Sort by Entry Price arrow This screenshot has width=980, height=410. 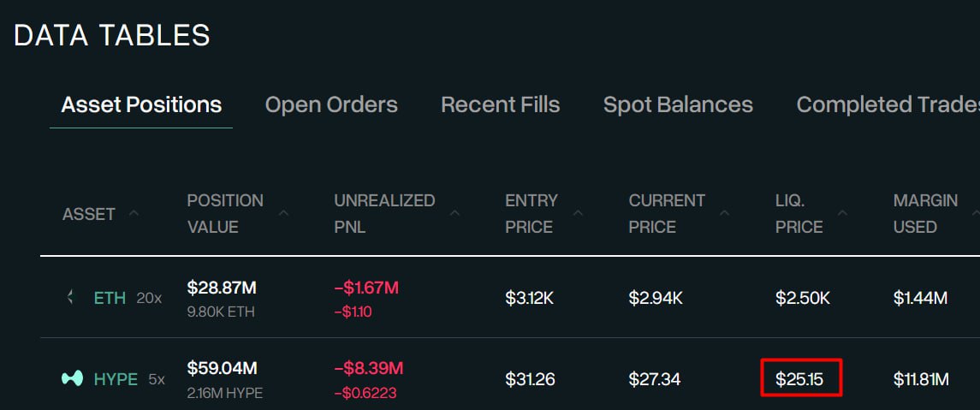coord(579,213)
